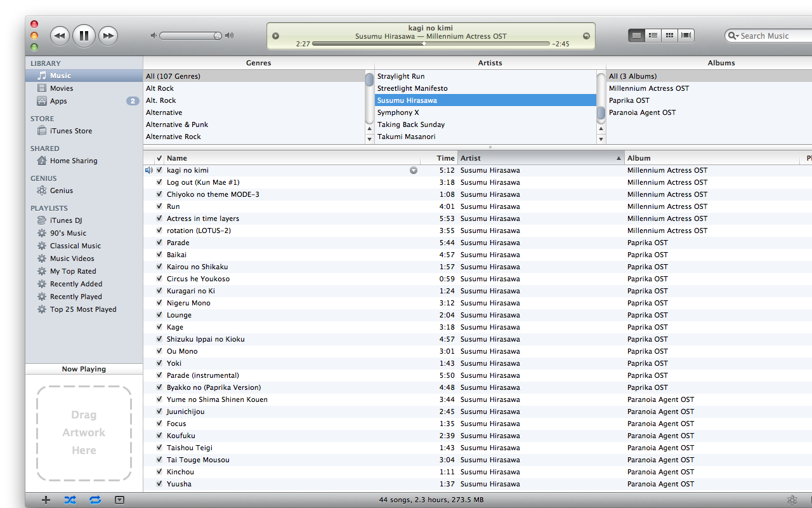This screenshot has width=812, height=508.
Task: Uncheck the 'Log out (Kun Mae #1)' checkbox
Action: pyautogui.click(x=159, y=182)
